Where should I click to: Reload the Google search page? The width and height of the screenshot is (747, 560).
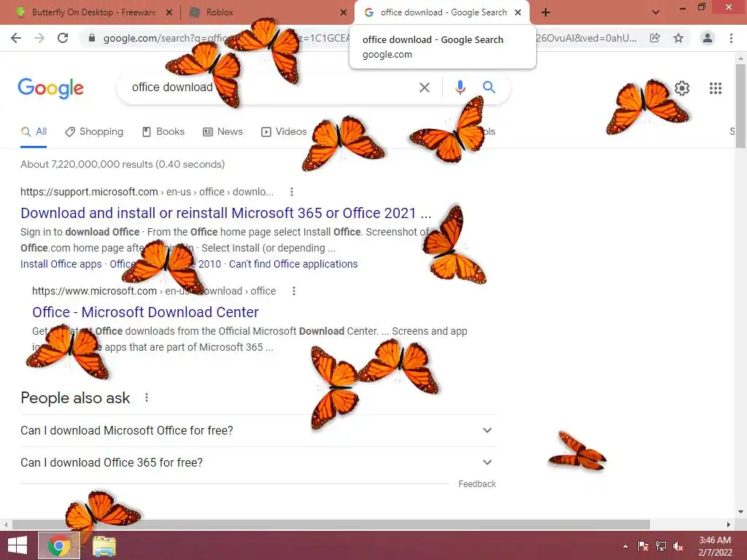point(63,38)
